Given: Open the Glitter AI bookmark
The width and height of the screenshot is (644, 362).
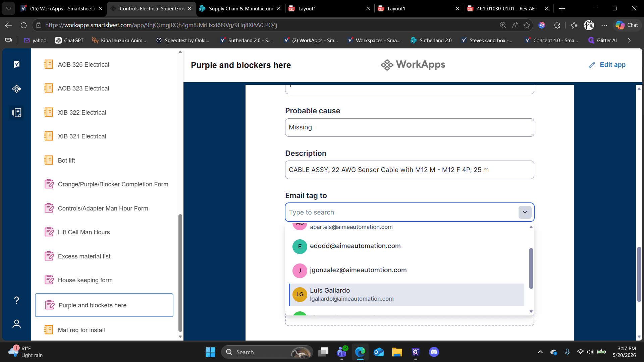Looking at the screenshot, I should pyautogui.click(x=602, y=40).
